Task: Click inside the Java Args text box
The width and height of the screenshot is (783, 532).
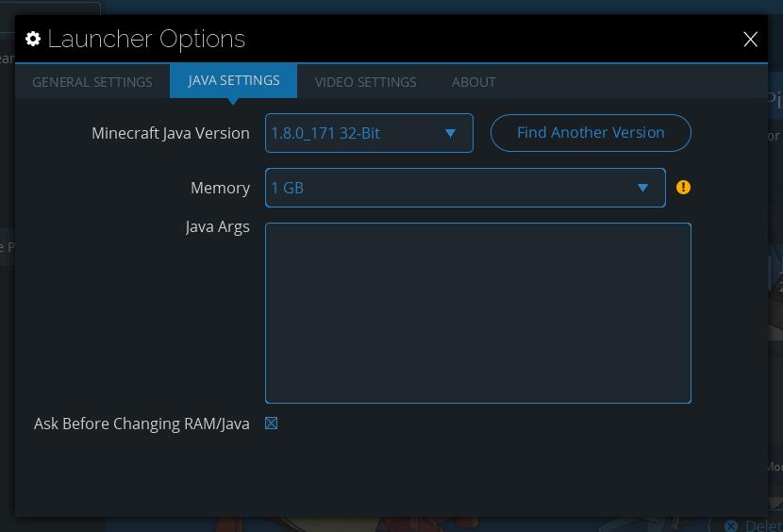Action: 477,312
